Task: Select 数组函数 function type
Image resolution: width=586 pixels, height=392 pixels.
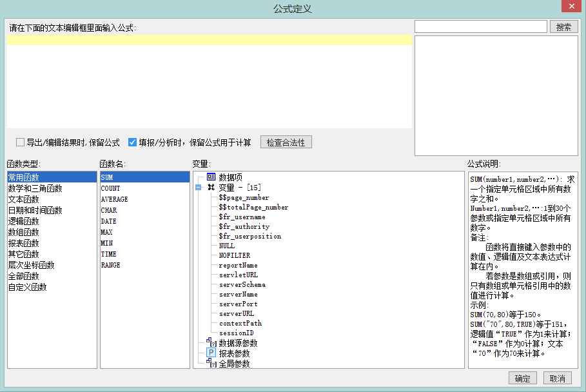Action: (52, 232)
